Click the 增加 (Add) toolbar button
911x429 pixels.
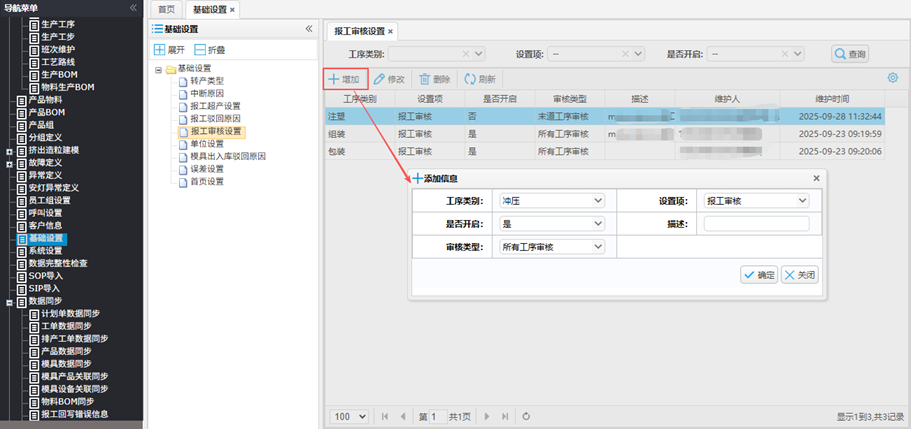(x=345, y=78)
